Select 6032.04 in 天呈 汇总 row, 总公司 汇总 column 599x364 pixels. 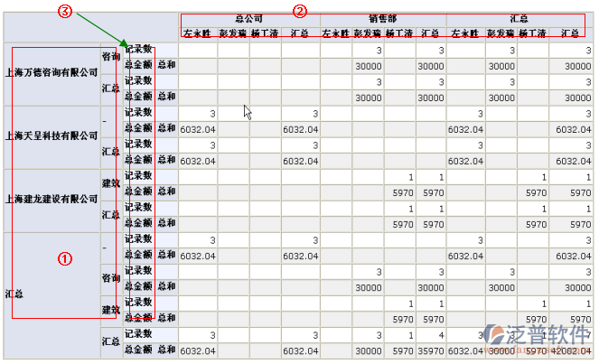click(x=301, y=162)
